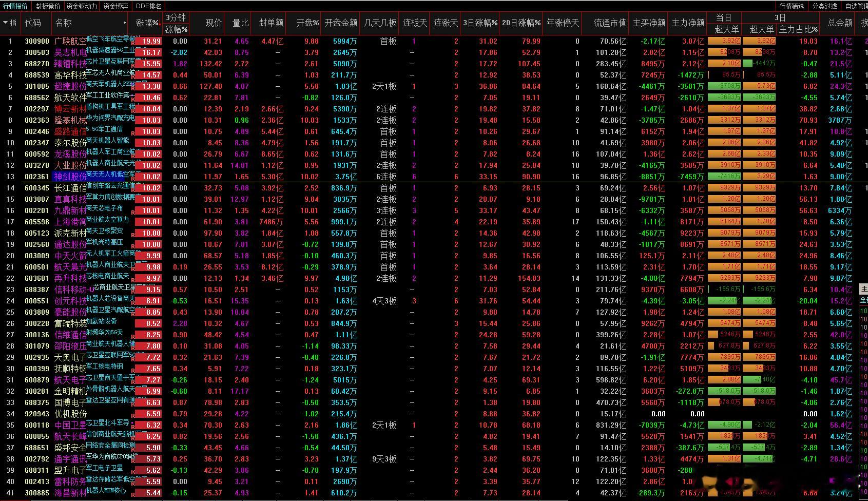This screenshot has width=868, height=501.
Task: Sort by the 20日涨幅% column header
Action: pyautogui.click(x=522, y=23)
